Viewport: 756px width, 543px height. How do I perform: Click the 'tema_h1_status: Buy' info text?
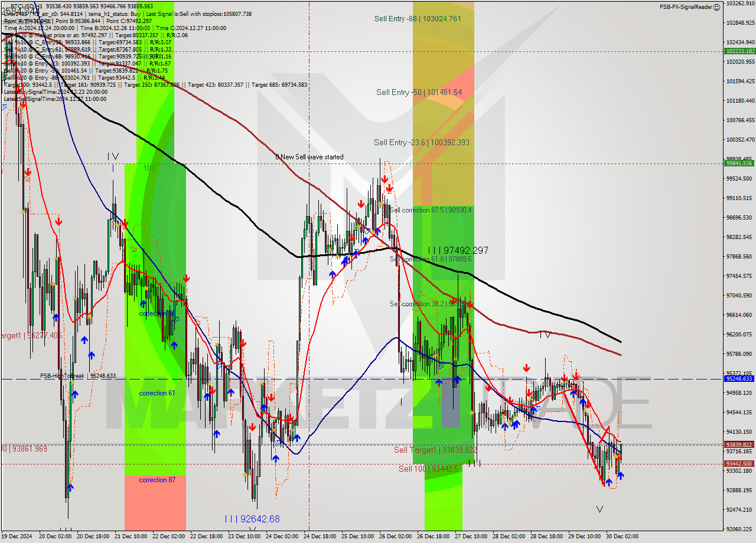tap(115, 14)
